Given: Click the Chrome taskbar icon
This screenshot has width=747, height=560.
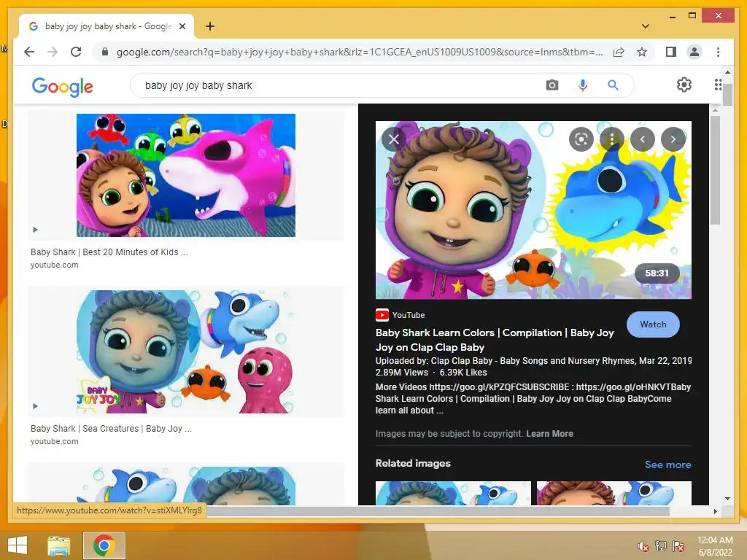Looking at the screenshot, I should pyautogui.click(x=104, y=545).
